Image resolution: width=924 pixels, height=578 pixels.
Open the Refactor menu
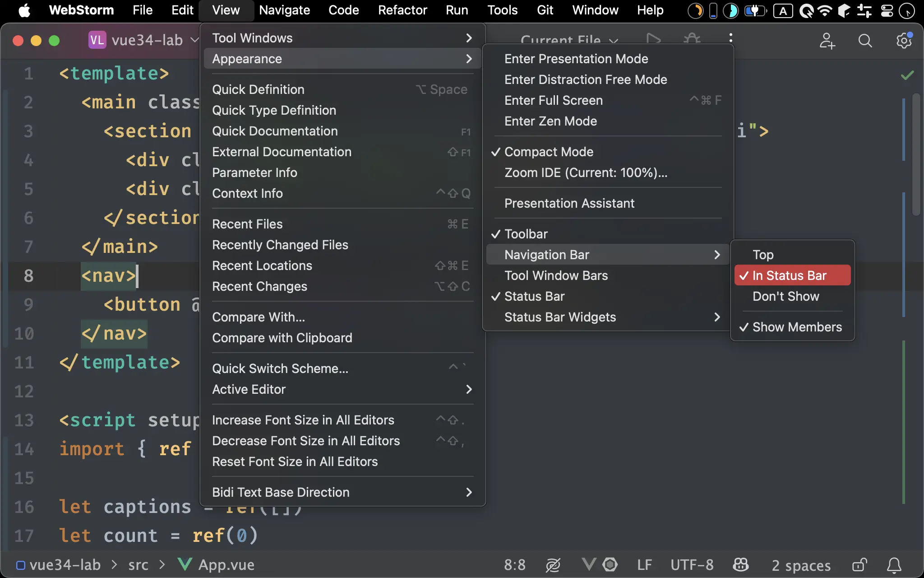point(402,10)
